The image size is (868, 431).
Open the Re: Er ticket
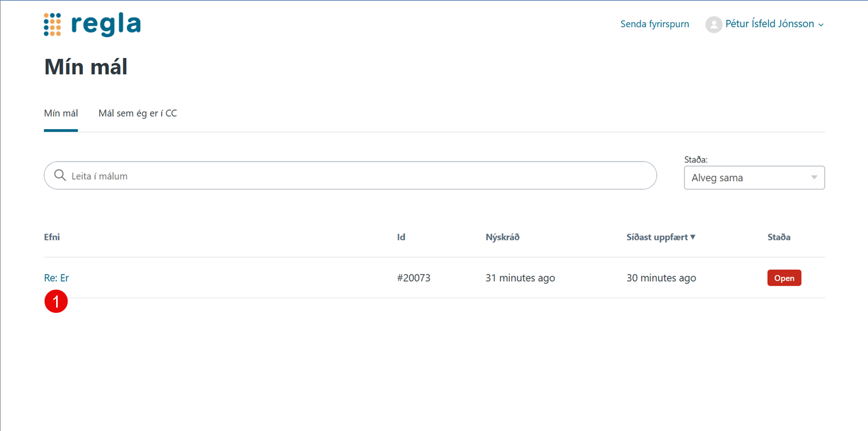click(56, 278)
